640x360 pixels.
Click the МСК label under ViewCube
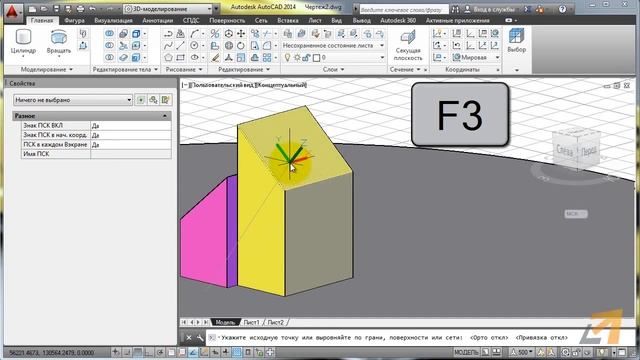[x=576, y=213]
